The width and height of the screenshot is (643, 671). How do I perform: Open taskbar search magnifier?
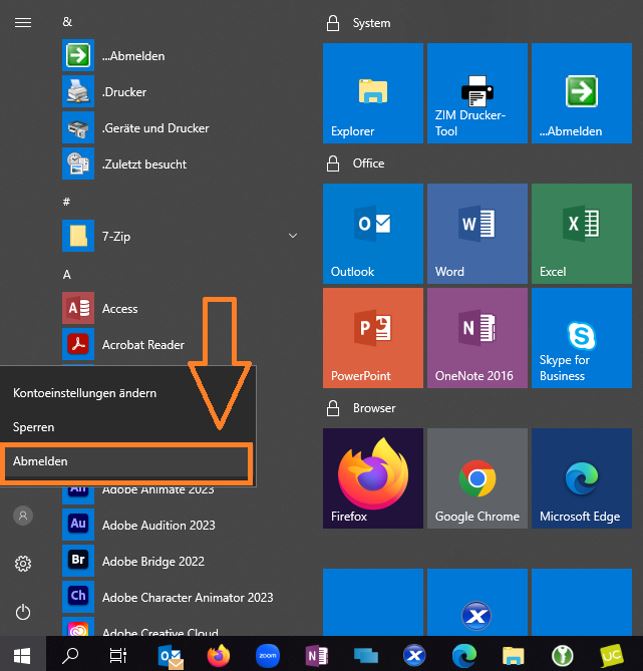[70, 655]
